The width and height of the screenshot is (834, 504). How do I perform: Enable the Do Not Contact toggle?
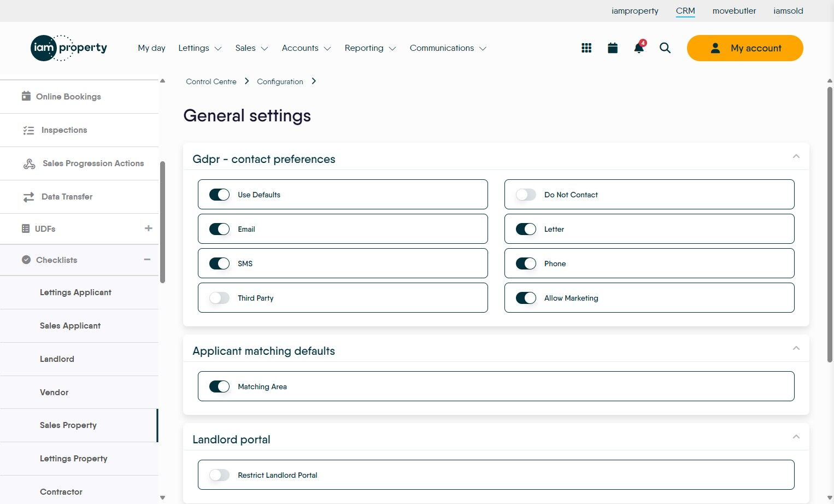pos(526,195)
